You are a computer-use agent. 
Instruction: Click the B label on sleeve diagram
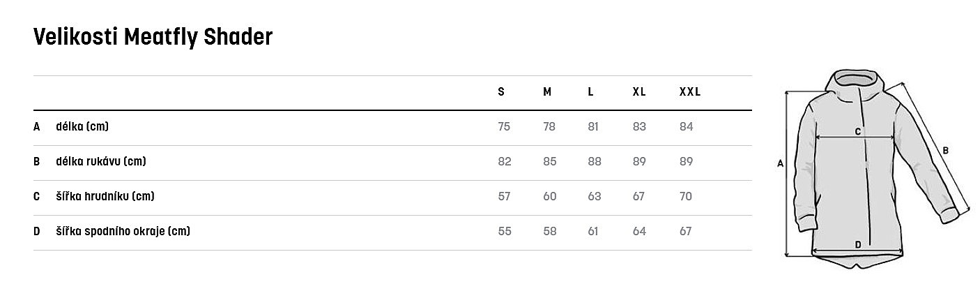[x=945, y=150]
